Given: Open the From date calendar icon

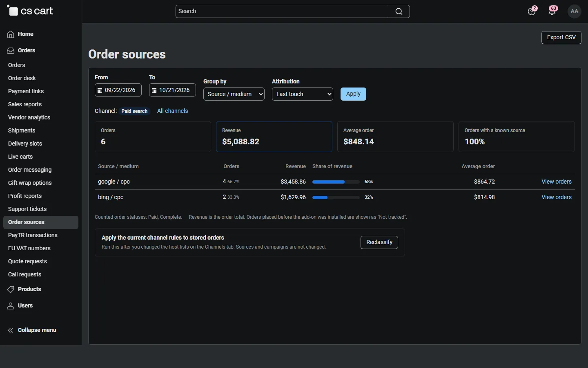Looking at the screenshot, I should [x=100, y=90].
